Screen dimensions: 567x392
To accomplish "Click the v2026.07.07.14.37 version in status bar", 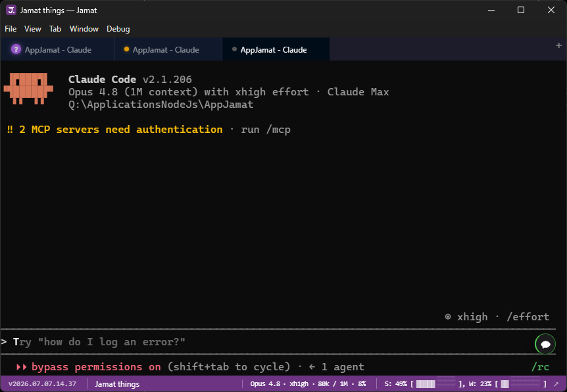I will coord(42,383).
